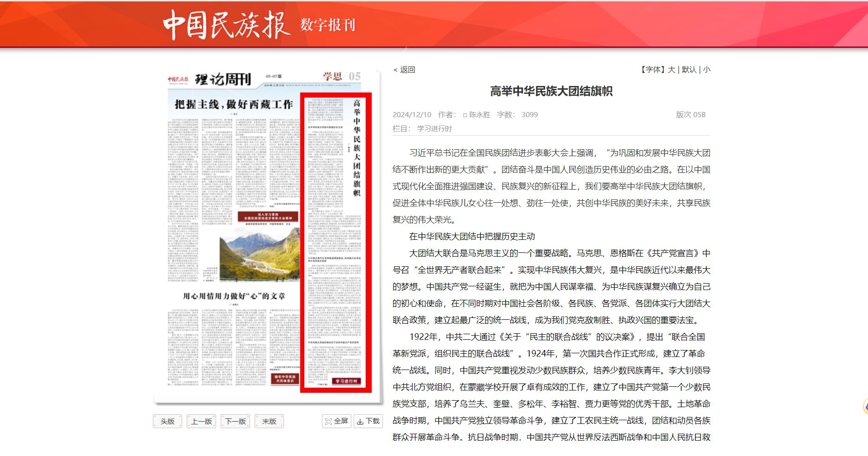The height and width of the screenshot is (456, 868).
Task: Open the 把握主线,做好西藏工作 headline on page
Action: [234, 105]
